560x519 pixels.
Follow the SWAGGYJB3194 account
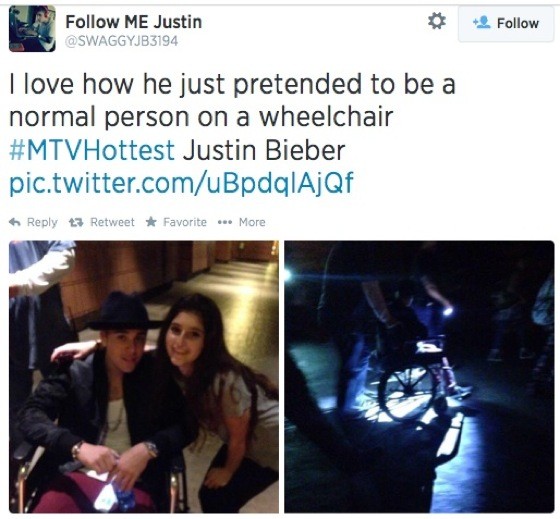pos(506,24)
